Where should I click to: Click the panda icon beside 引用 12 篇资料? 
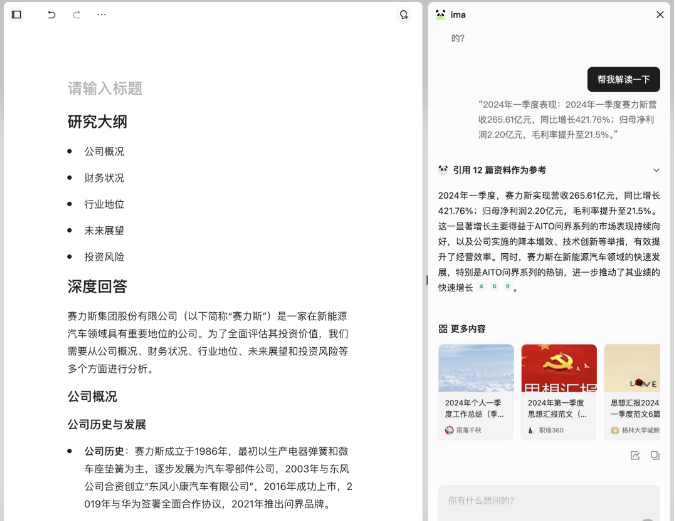click(x=443, y=170)
